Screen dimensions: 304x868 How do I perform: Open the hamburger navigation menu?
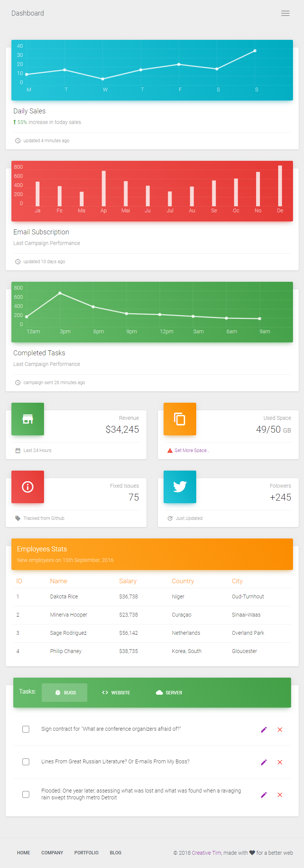[285, 13]
